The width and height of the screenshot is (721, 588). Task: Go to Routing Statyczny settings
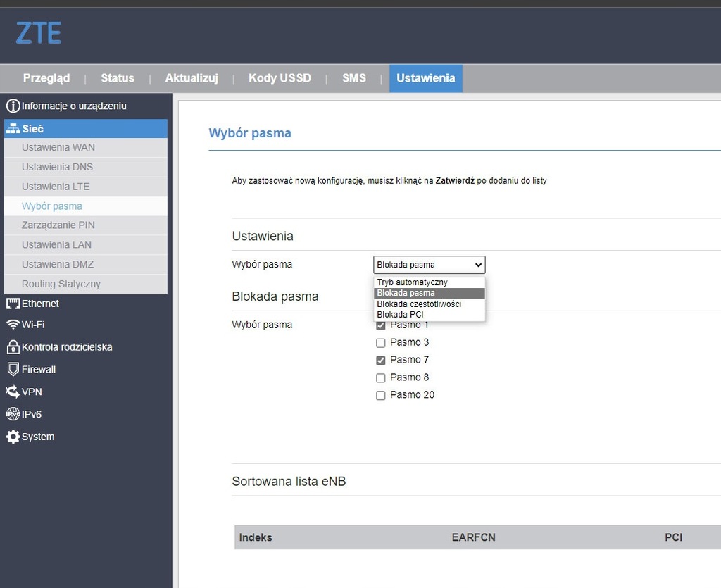[61, 284]
